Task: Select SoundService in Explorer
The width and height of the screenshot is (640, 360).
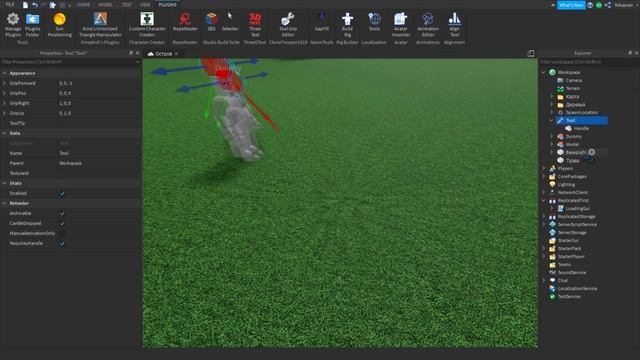Action: point(571,272)
